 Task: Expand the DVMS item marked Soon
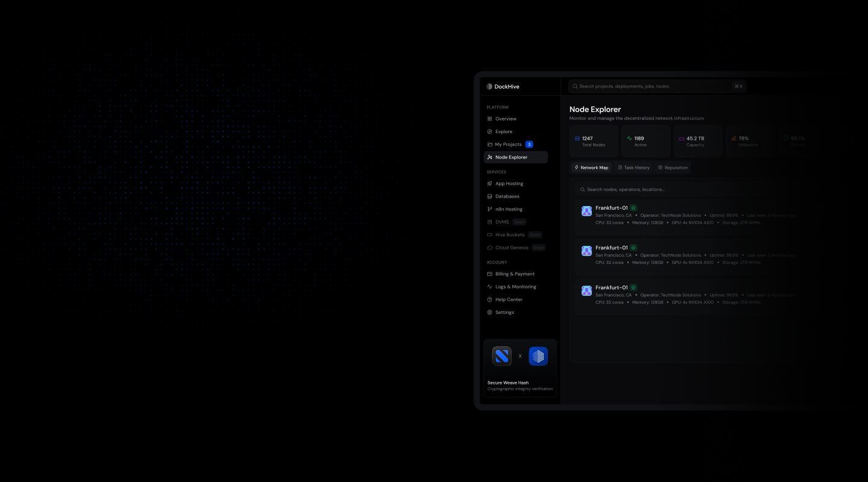point(502,222)
